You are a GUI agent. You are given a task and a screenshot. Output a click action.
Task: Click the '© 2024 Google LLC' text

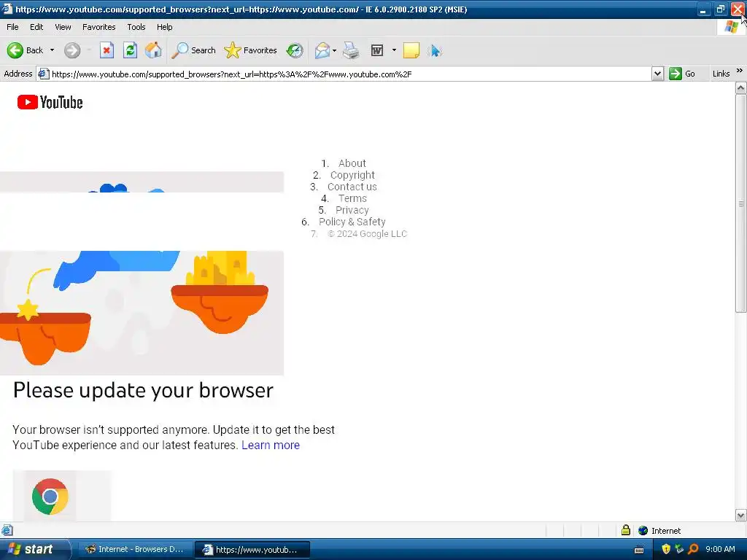(368, 234)
